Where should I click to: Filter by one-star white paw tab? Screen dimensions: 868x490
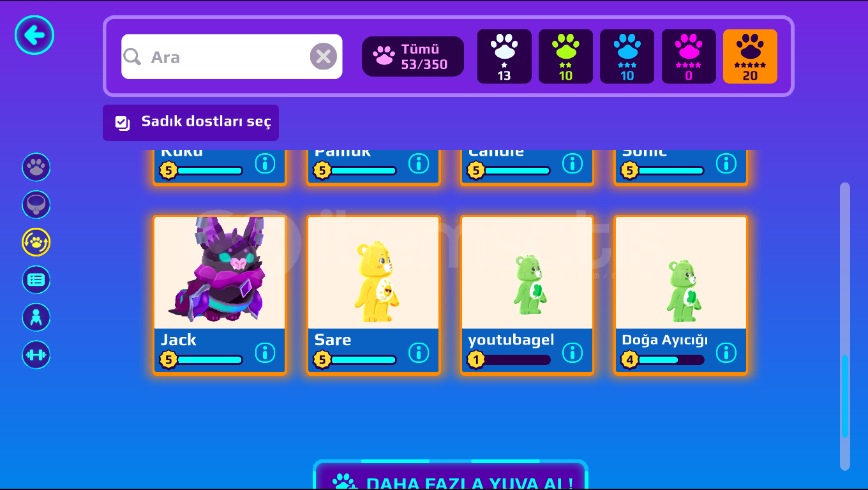(504, 56)
